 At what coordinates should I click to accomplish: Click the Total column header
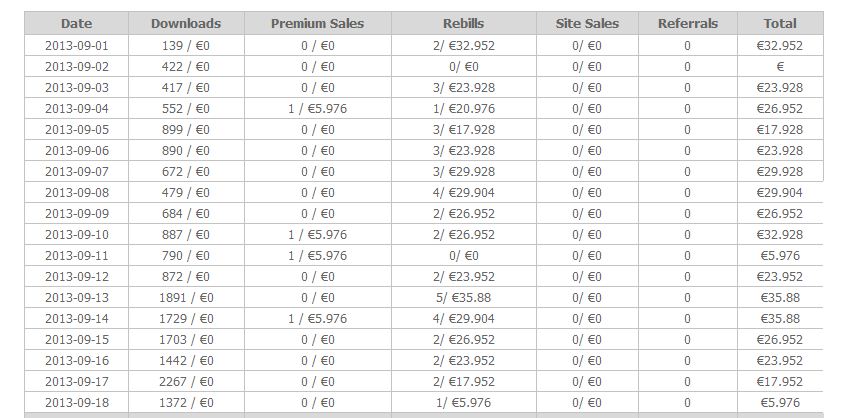(x=780, y=24)
